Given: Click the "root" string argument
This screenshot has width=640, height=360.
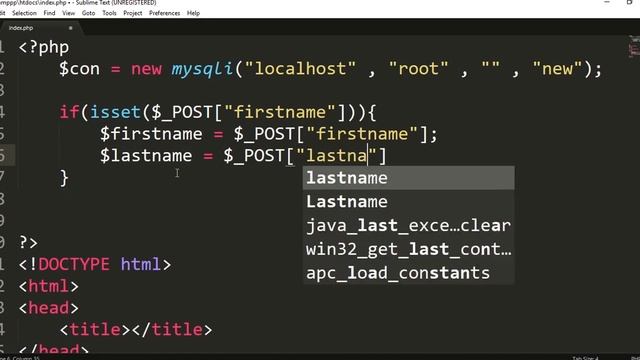Looking at the screenshot, I should tap(418, 69).
